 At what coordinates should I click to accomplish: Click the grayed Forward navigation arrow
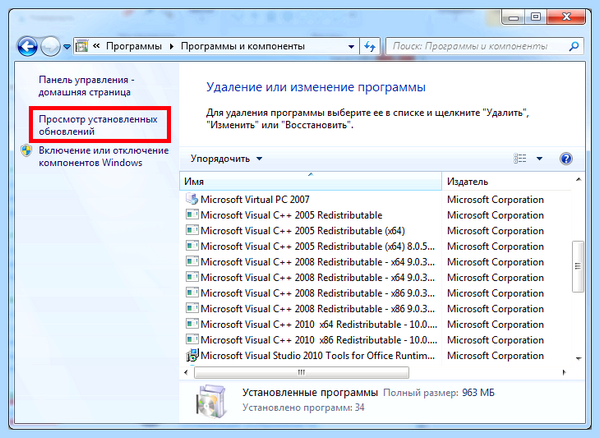[50, 47]
